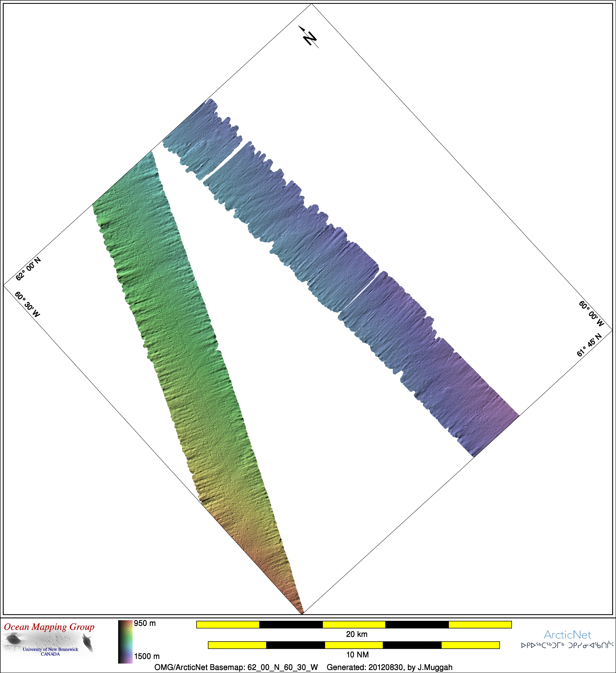Click the 60° 00' W longitude label
616x673 pixels.
pyautogui.click(x=591, y=313)
